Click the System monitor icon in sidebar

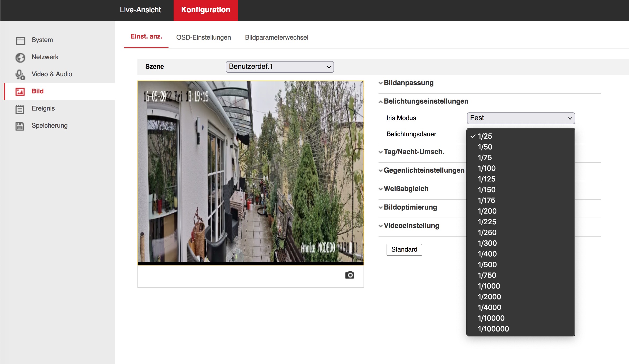pyautogui.click(x=20, y=40)
